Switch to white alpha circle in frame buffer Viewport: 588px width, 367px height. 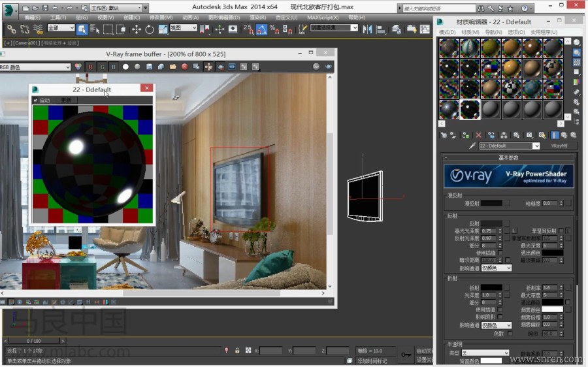(125, 67)
